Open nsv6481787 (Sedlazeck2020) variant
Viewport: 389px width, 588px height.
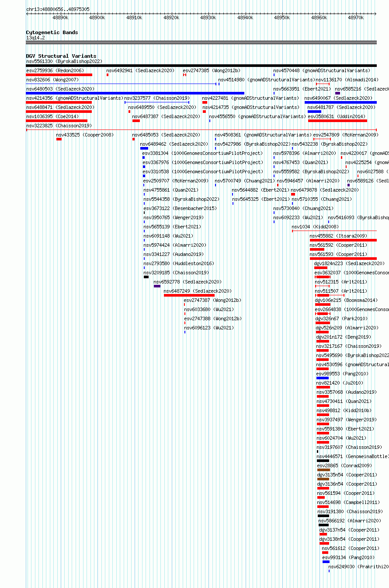click(x=342, y=107)
